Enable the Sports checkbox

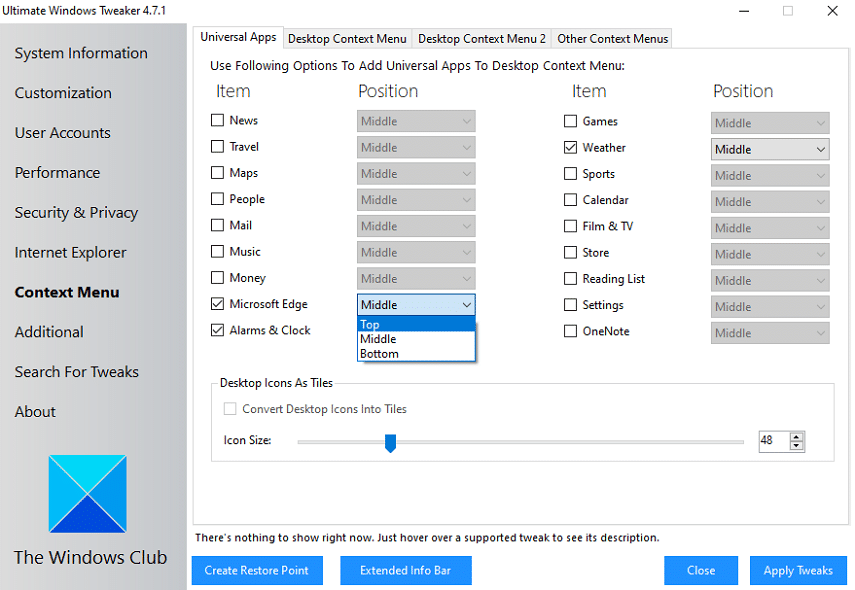(x=570, y=173)
